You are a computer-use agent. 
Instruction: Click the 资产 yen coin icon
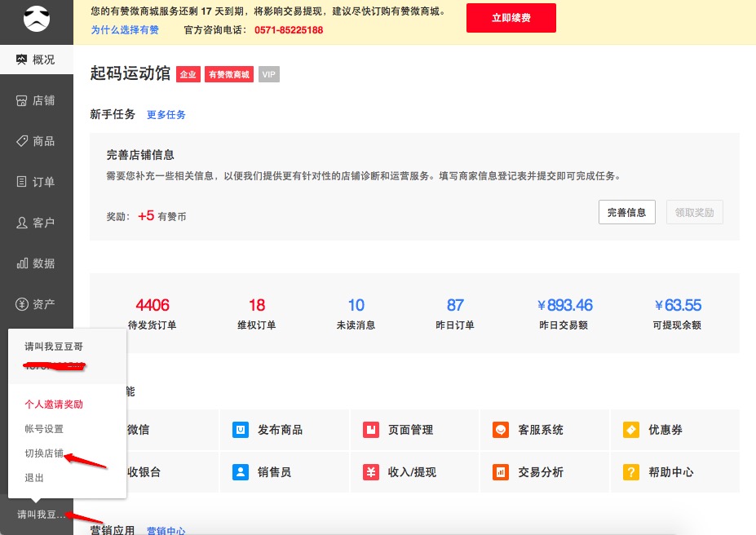(x=22, y=304)
